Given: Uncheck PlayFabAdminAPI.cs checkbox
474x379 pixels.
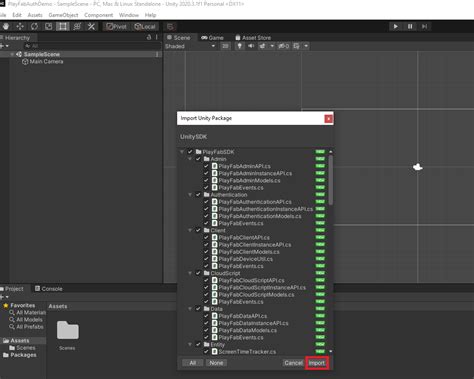Looking at the screenshot, I should pos(206,166).
